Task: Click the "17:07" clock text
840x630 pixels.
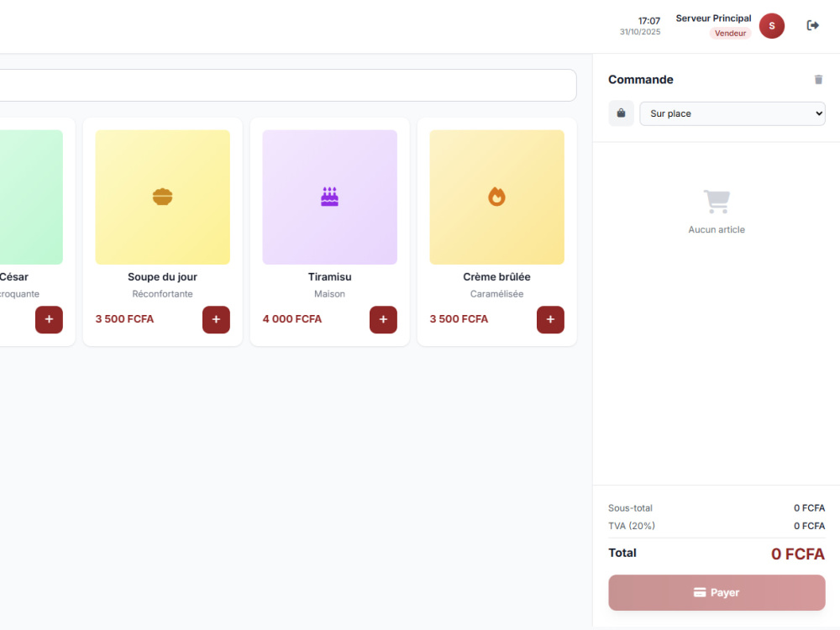Action: pyautogui.click(x=648, y=21)
